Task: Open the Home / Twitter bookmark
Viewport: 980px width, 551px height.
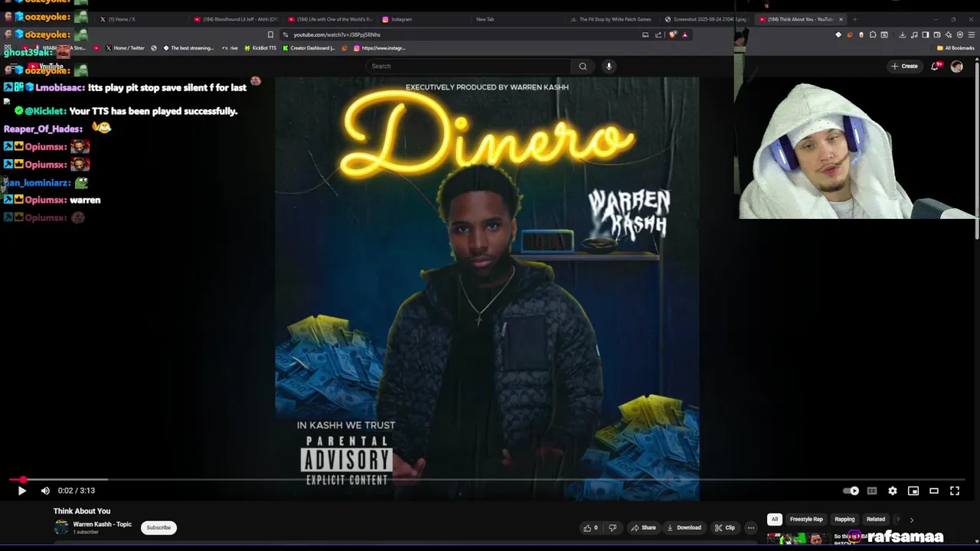Action: pyautogui.click(x=125, y=48)
